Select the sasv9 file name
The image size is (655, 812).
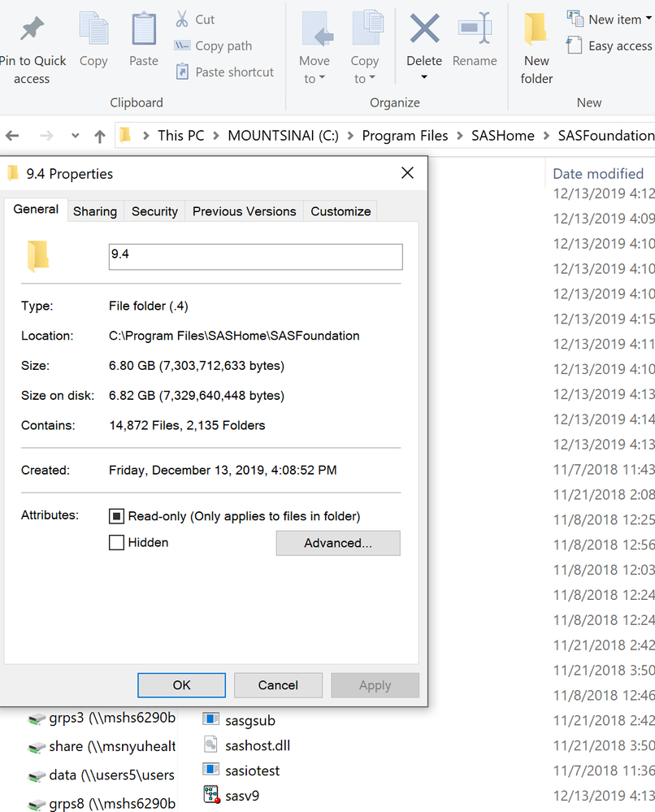[242, 796]
